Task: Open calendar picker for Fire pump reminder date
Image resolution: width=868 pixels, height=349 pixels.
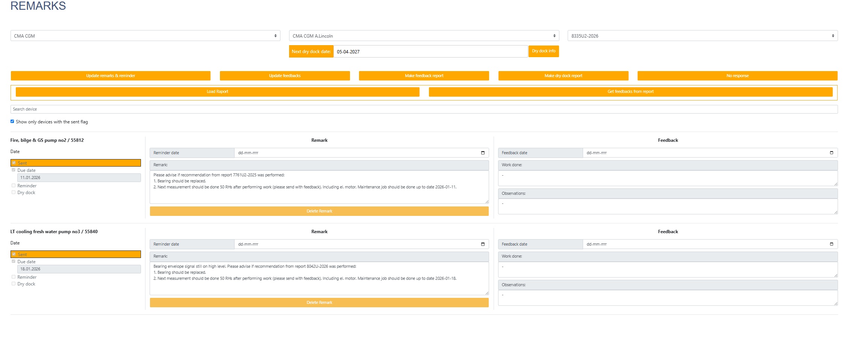Action: coord(483,153)
